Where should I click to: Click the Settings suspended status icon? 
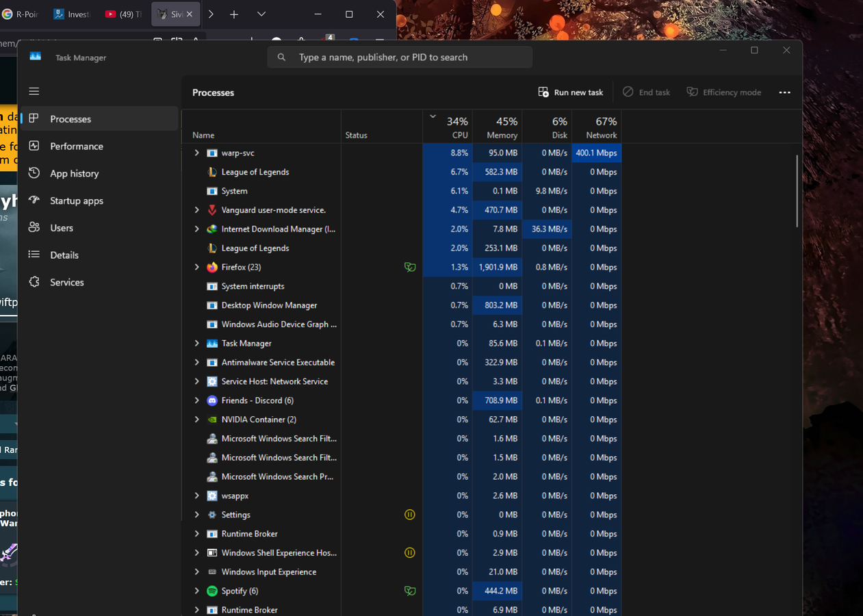(x=409, y=515)
